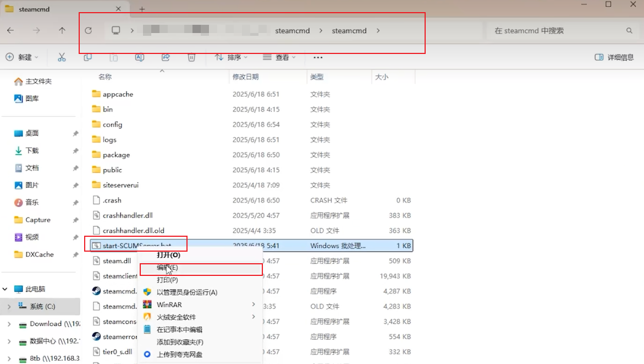Choose Edit (编辑) in context menu

click(200, 267)
